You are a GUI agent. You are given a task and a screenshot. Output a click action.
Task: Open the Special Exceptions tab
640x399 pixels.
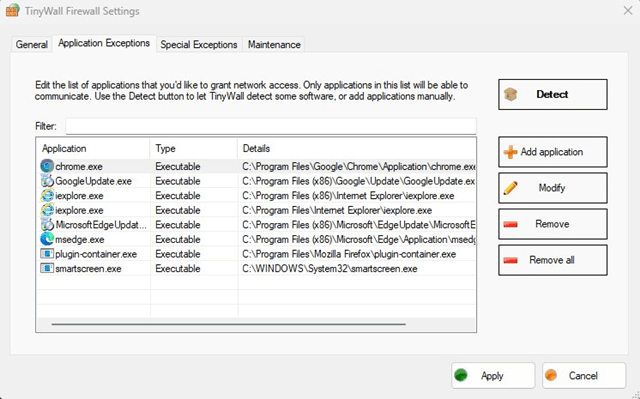click(x=199, y=44)
